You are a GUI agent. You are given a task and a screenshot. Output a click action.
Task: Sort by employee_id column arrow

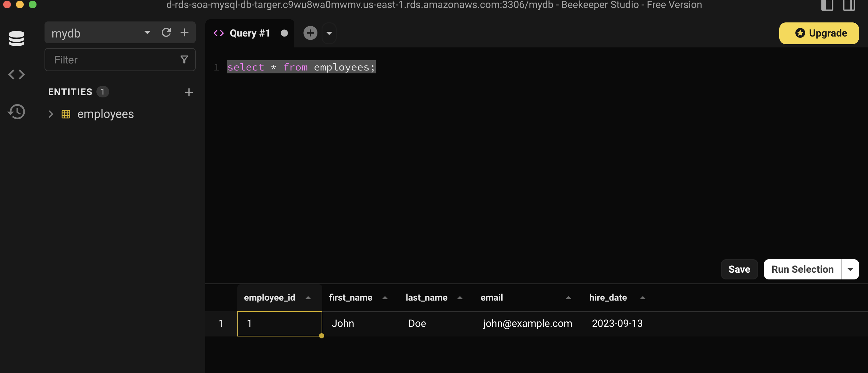click(307, 297)
